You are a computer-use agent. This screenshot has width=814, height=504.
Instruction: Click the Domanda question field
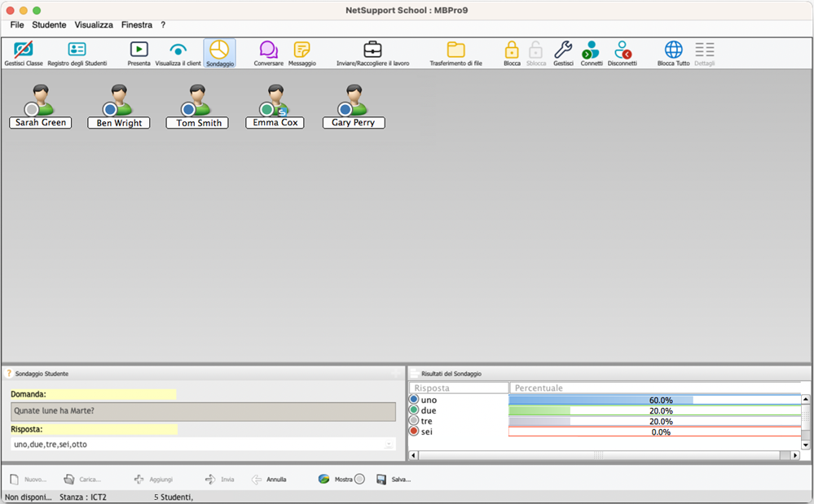203,411
